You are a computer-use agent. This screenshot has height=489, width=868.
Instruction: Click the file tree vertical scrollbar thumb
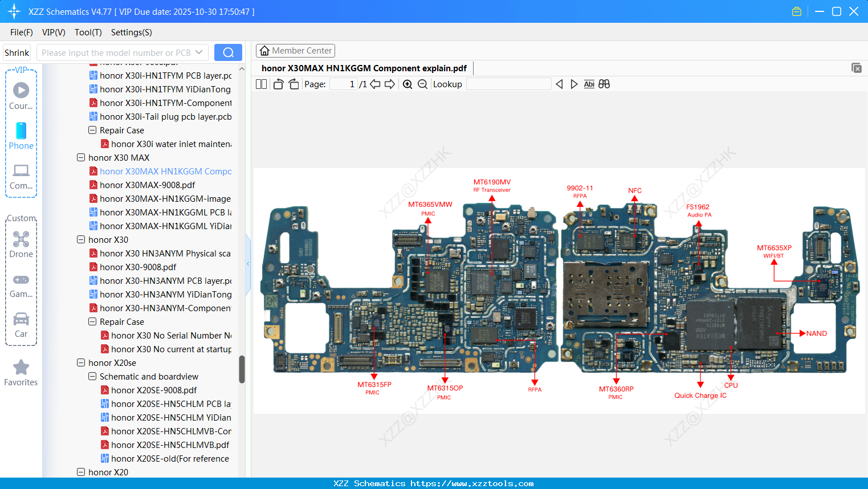pos(242,369)
